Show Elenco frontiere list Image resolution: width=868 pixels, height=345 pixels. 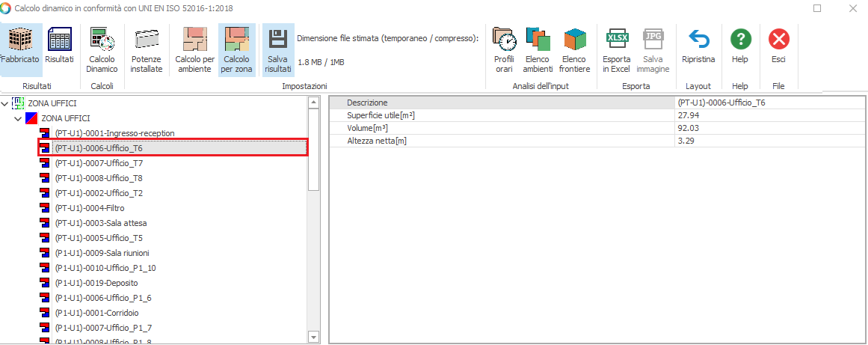[575, 49]
